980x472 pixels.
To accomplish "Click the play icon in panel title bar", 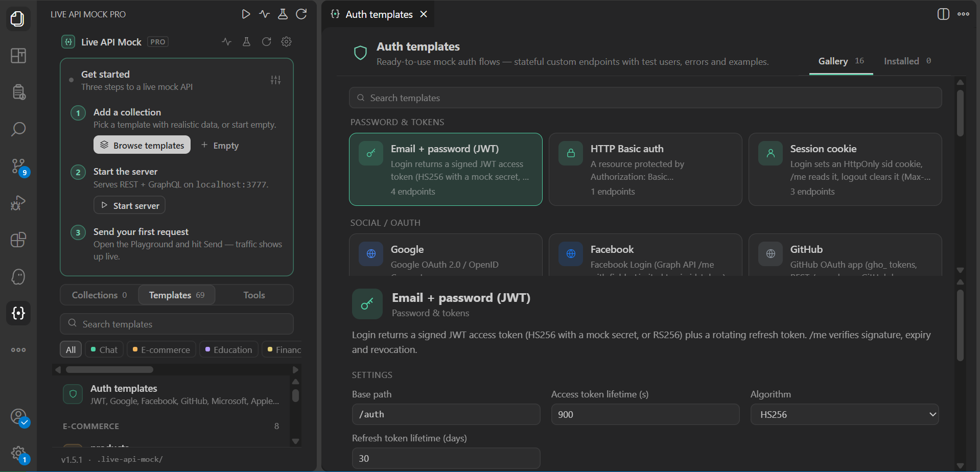I will pyautogui.click(x=246, y=14).
